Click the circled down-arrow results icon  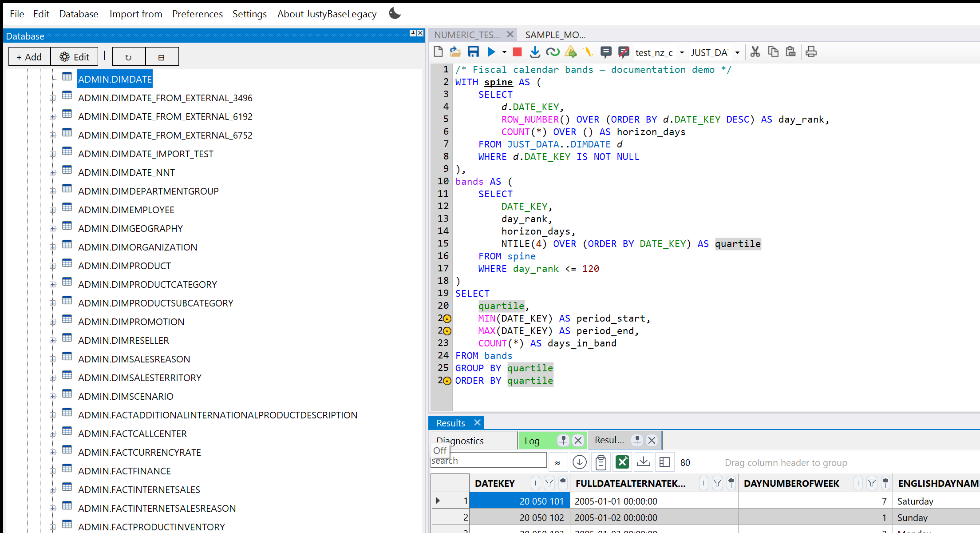579,462
